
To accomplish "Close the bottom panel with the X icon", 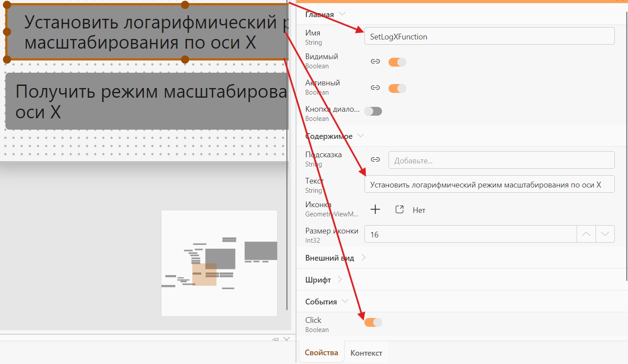I will tap(286, 339).
